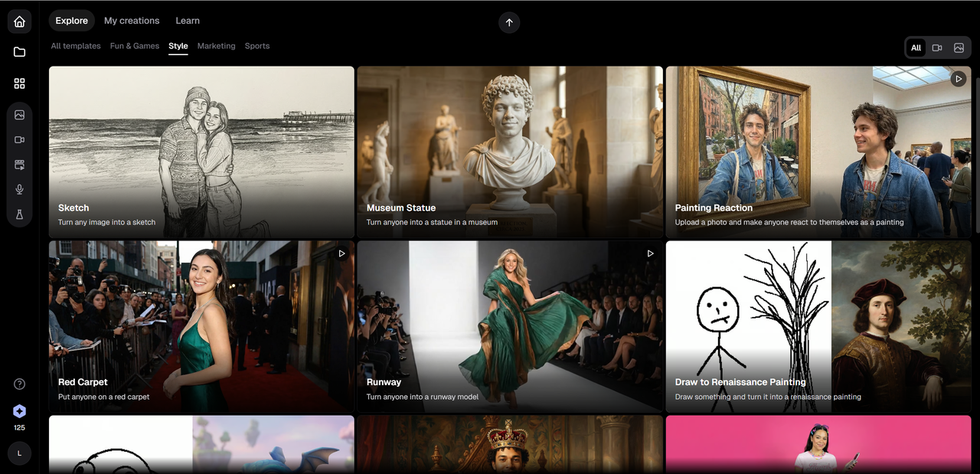This screenshot has height=474, width=980.
Task: Select the video camera tool in sidebar
Action: pos(19,140)
